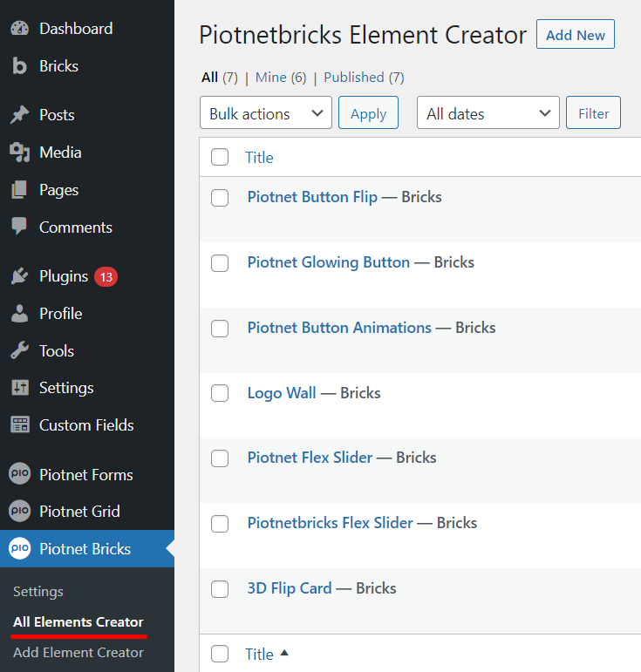Image resolution: width=641 pixels, height=672 pixels.
Task: Click the Piotnet Grid pio icon
Action: (x=20, y=511)
